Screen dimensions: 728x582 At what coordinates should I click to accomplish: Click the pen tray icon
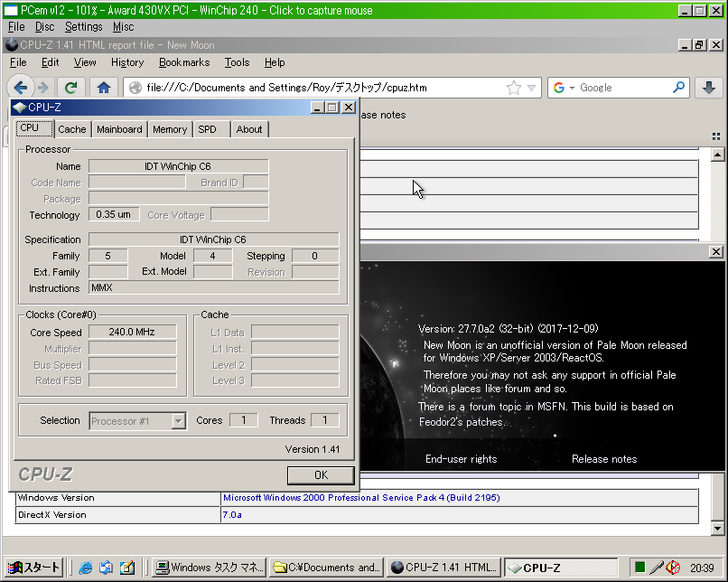pyautogui.click(x=657, y=568)
